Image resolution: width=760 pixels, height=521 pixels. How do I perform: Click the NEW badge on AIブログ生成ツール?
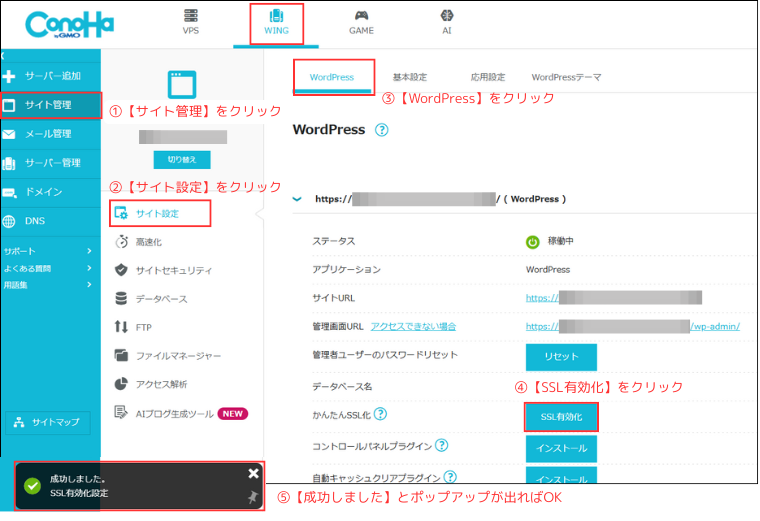[x=233, y=414]
